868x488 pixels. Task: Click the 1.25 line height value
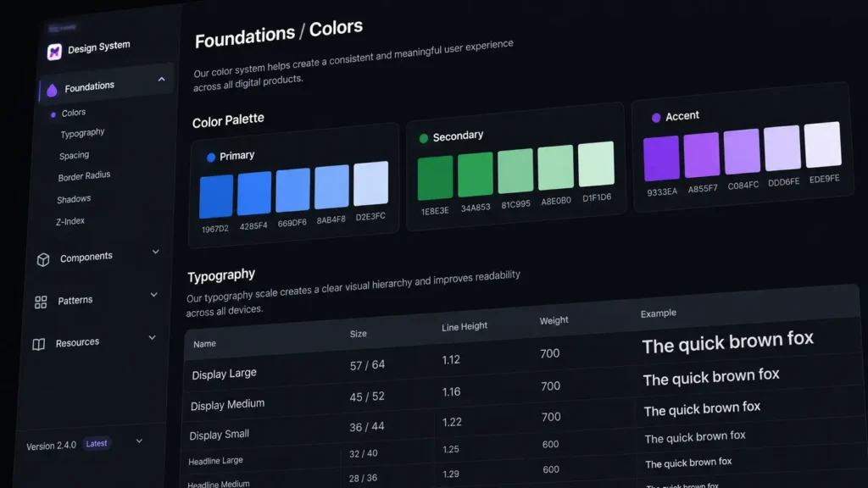tap(451, 449)
